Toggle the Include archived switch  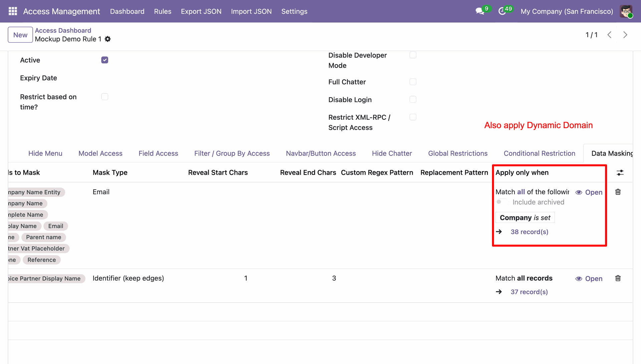[x=501, y=202]
